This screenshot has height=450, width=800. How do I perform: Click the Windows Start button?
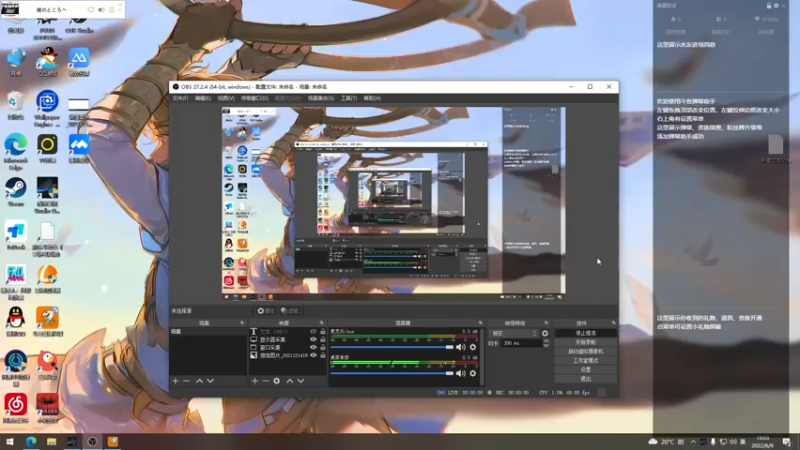point(9,441)
